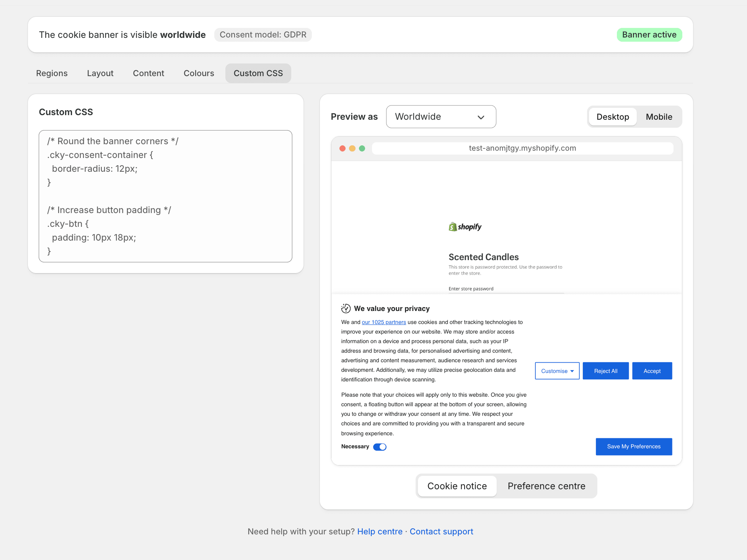
Task: Select the Custom CSS tab
Action: click(x=258, y=73)
